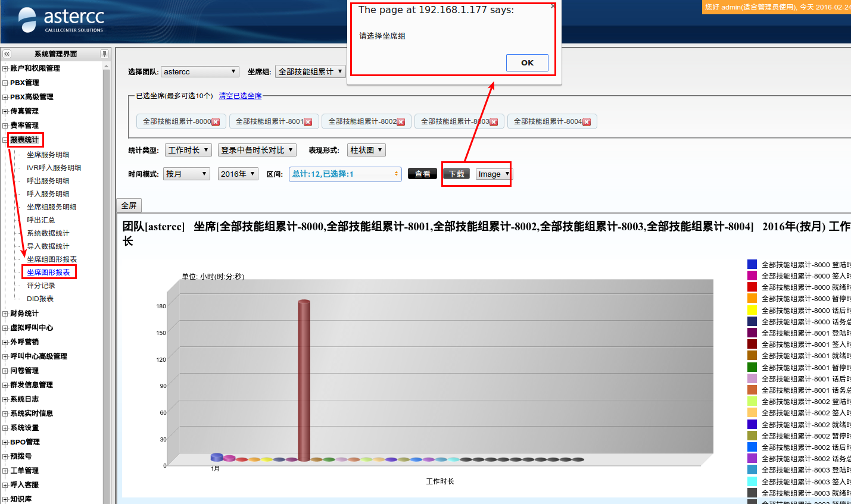Remove agent 全部技能组累计-8002 via red X
Viewport: 851px width, 504px height.
(x=401, y=122)
